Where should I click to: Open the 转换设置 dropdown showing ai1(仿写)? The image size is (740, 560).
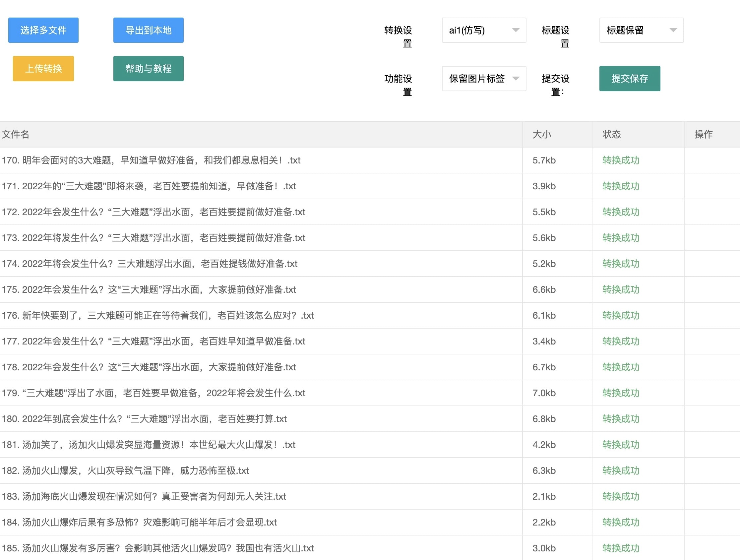pyautogui.click(x=483, y=30)
